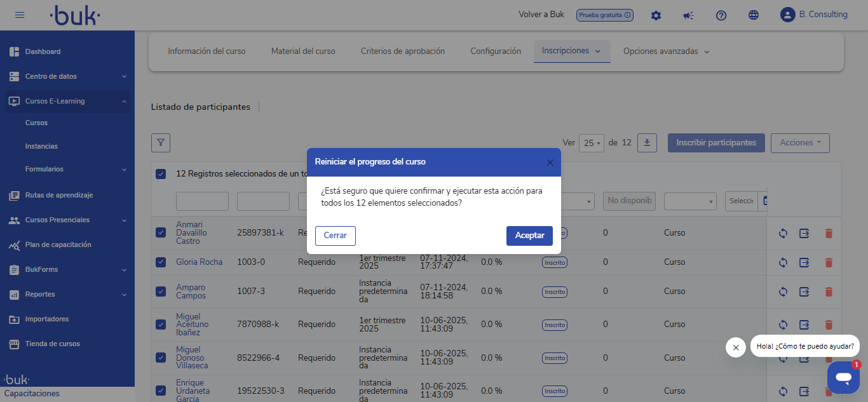Uncheck Gloria Rocha's row checkbox
Image resolution: width=868 pixels, height=402 pixels.
(x=161, y=262)
